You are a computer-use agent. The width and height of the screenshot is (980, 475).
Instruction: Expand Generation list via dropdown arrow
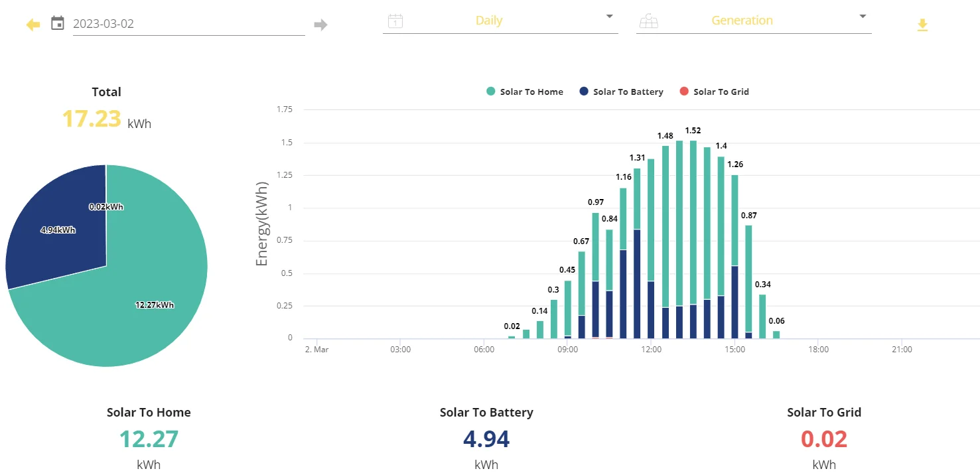(x=863, y=17)
